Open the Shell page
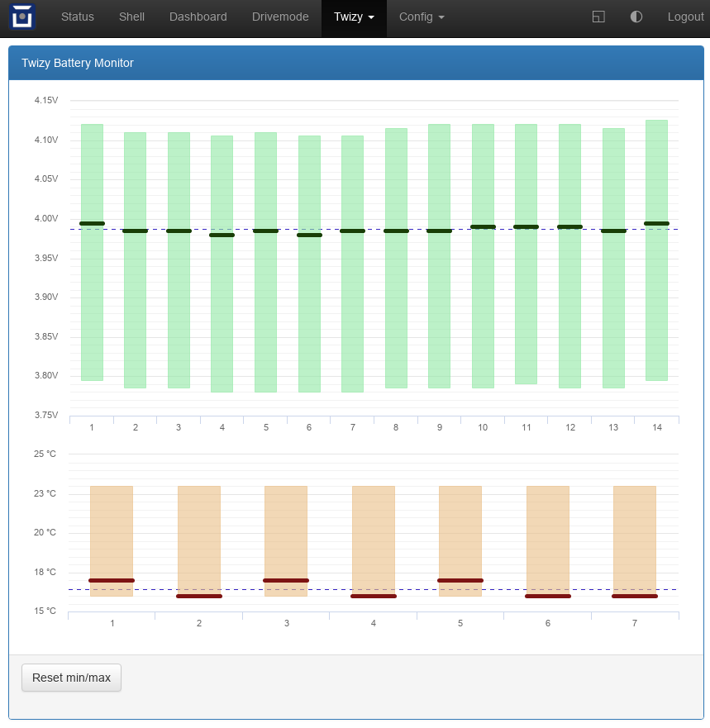The width and height of the screenshot is (710, 728). [x=131, y=17]
